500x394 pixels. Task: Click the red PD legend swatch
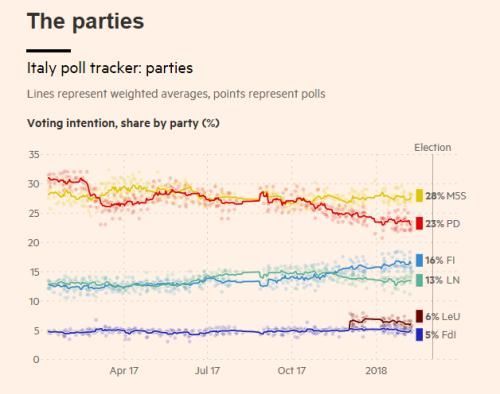pyautogui.click(x=419, y=223)
